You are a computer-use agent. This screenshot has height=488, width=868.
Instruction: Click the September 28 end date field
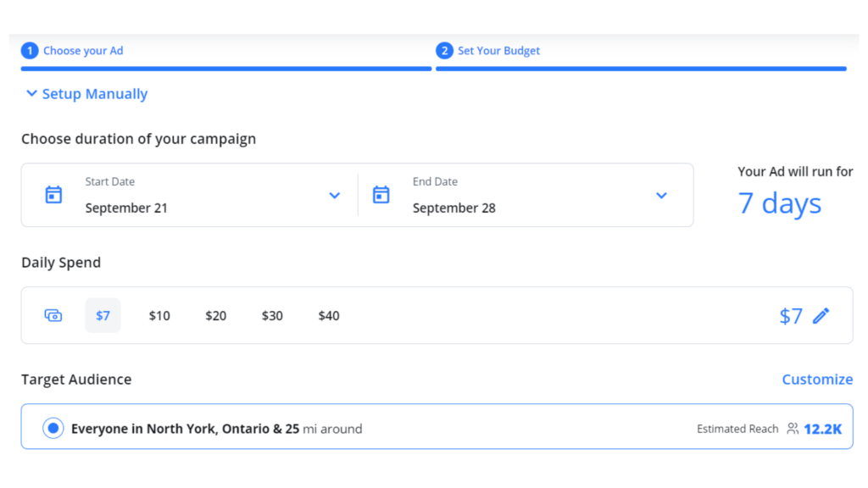click(x=454, y=208)
